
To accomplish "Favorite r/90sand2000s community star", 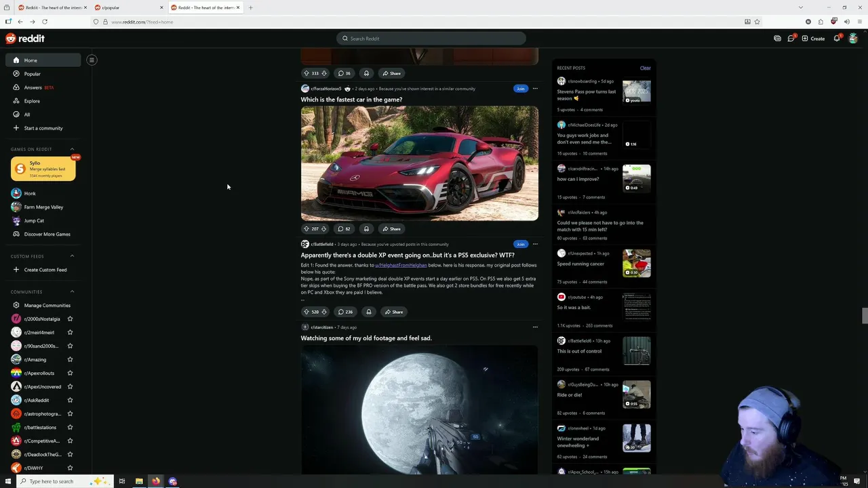I will (x=70, y=346).
